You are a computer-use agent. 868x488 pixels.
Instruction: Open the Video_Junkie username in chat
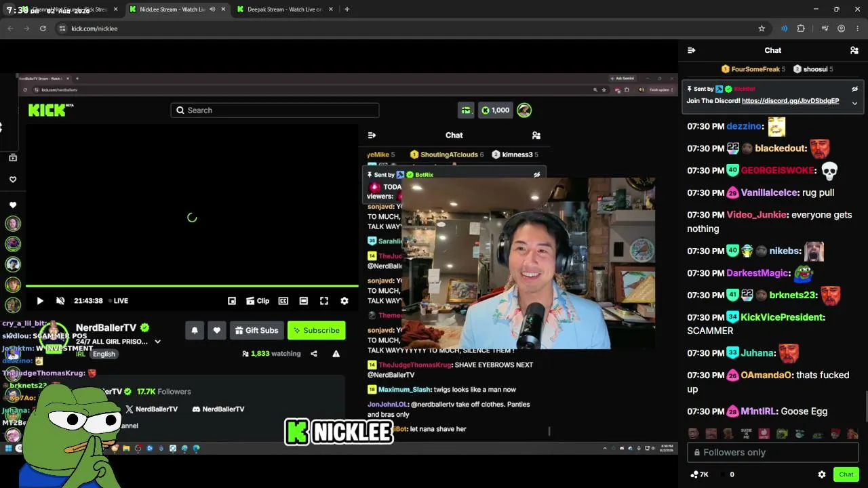(757, 215)
